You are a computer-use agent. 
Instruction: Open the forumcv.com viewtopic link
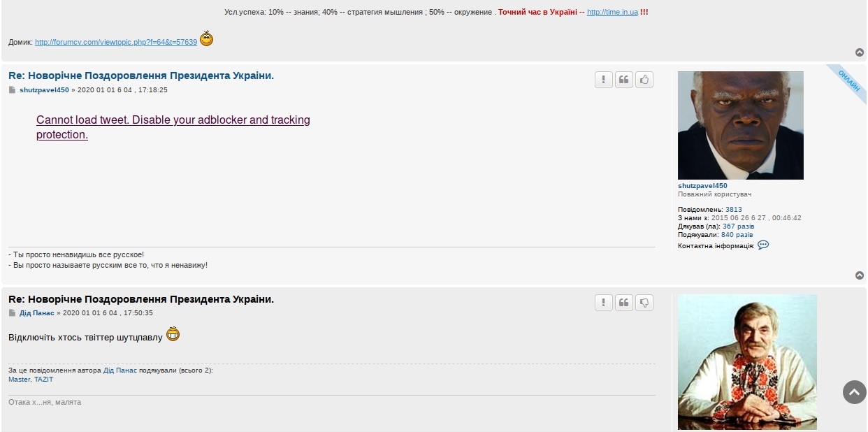[116, 42]
